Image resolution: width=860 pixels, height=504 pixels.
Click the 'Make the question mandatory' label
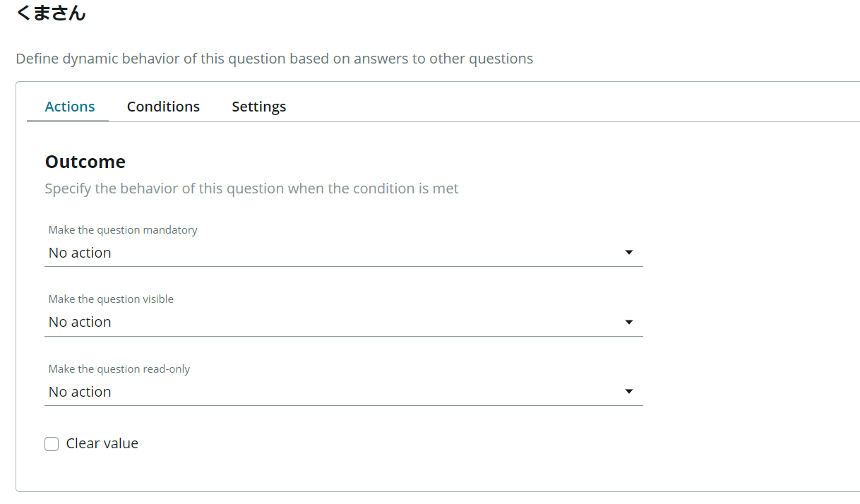123,230
